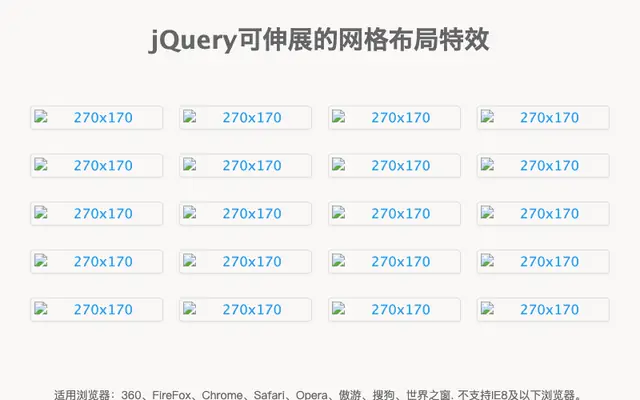Viewport: 640px width, 400px height.
Task: Select the word "Safari" in footer
Action: [269, 395]
